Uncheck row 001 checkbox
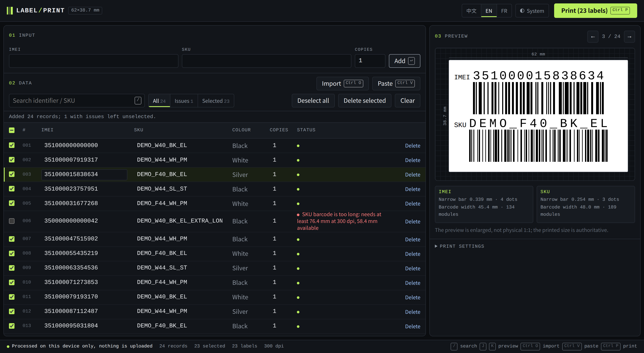This screenshot has height=353, width=644. click(12, 145)
